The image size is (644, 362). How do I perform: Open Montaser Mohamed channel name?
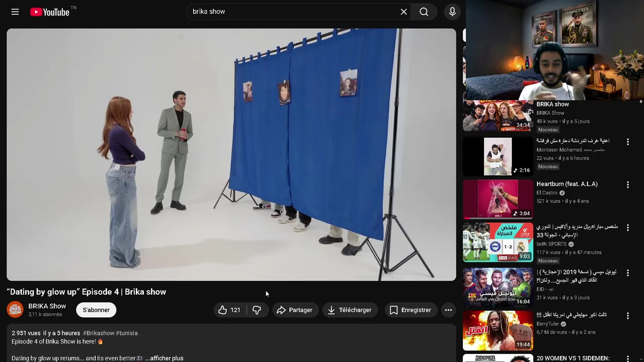tap(571, 150)
